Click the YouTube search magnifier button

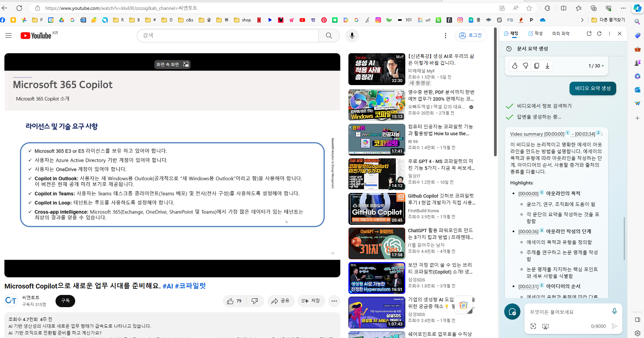tap(329, 36)
